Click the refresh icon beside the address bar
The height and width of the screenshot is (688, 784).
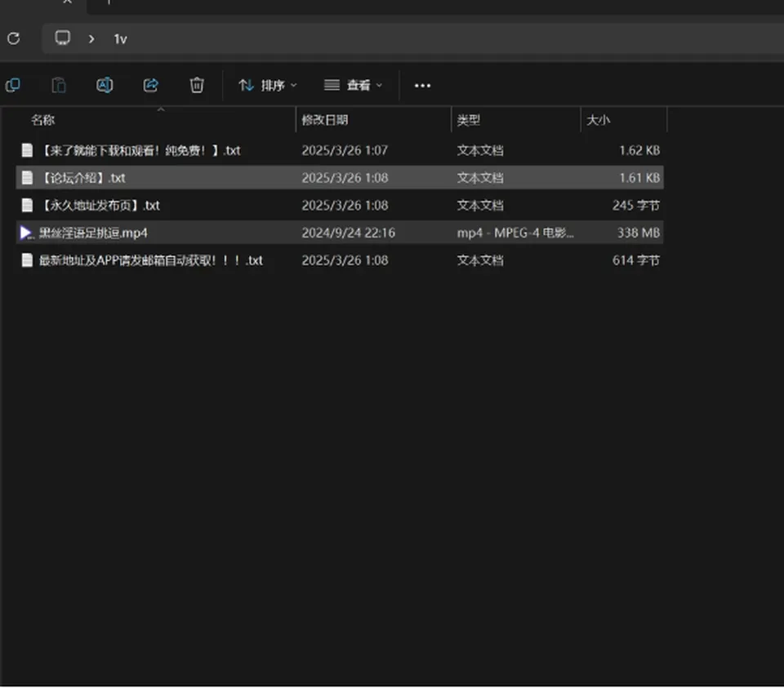14,38
